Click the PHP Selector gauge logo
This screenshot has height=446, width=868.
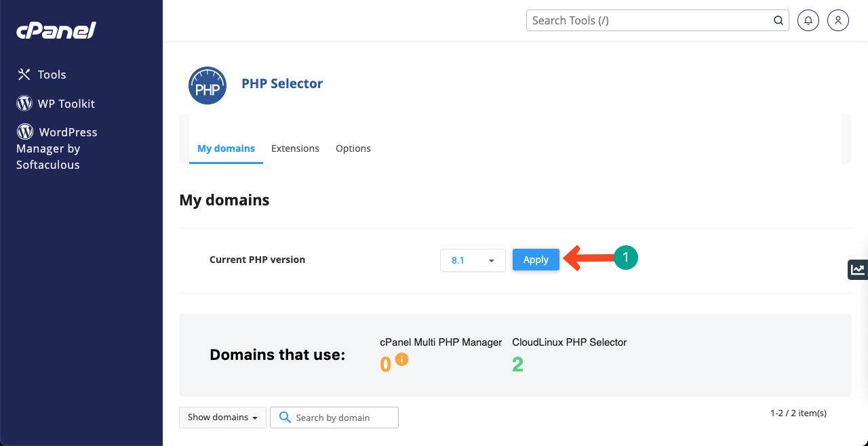pyautogui.click(x=208, y=85)
